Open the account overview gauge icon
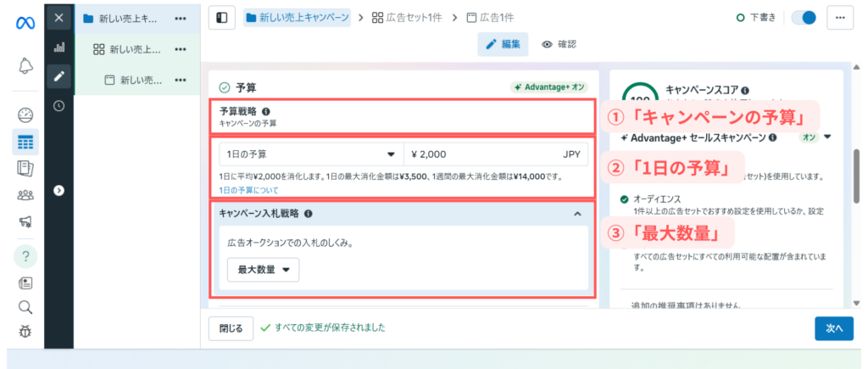The image size is (868, 369). pyautogui.click(x=26, y=115)
